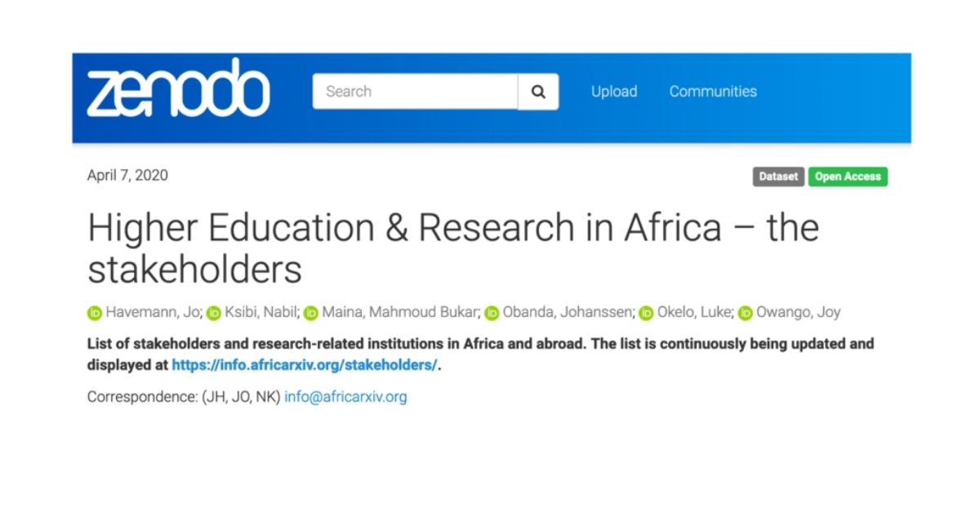This screenshot has width=980, height=513.
Task: Click author name Owango, Joy
Action: click(x=799, y=312)
